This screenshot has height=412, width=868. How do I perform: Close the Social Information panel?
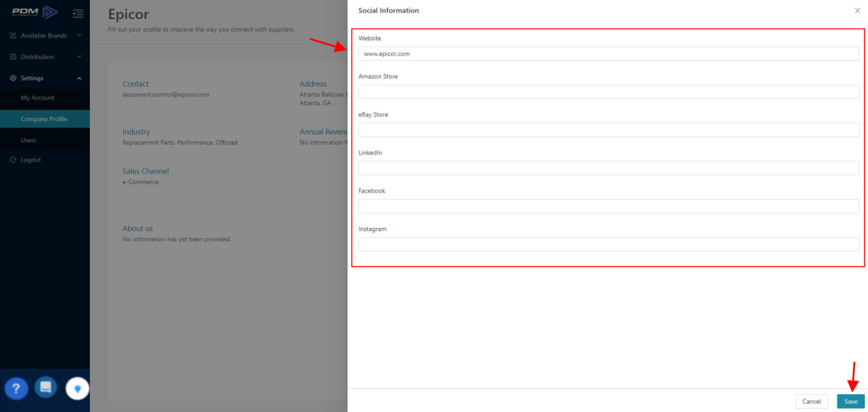coord(857,11)
